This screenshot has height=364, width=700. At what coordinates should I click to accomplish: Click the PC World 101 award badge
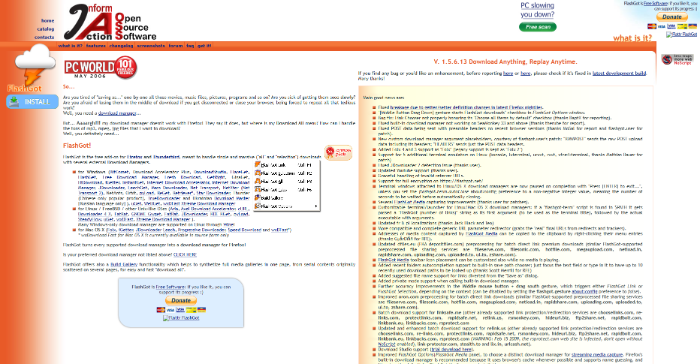pyautogui.click(x=100, y=67)
